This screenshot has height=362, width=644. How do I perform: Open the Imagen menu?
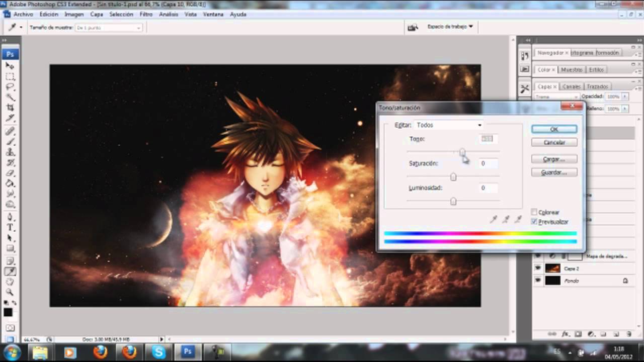pos(74,15)
